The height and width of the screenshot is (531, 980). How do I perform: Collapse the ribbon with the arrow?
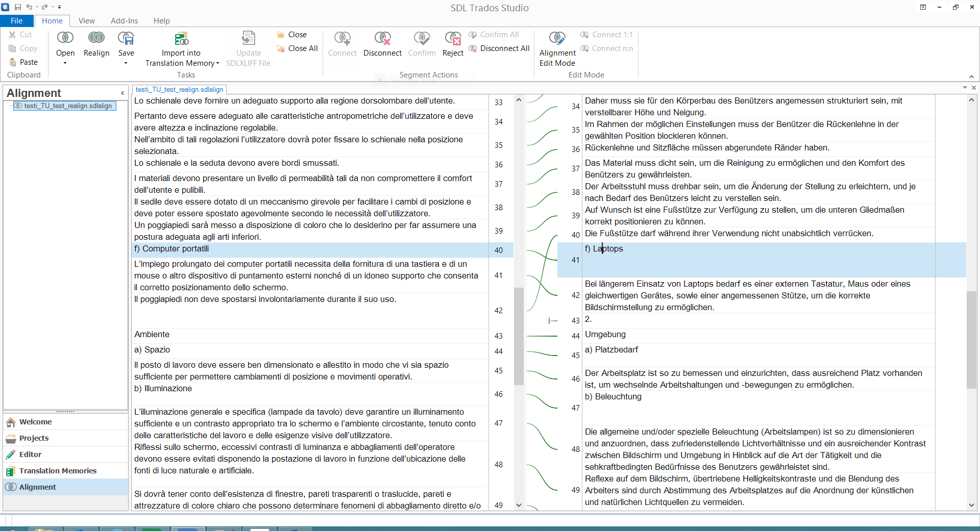971,76
